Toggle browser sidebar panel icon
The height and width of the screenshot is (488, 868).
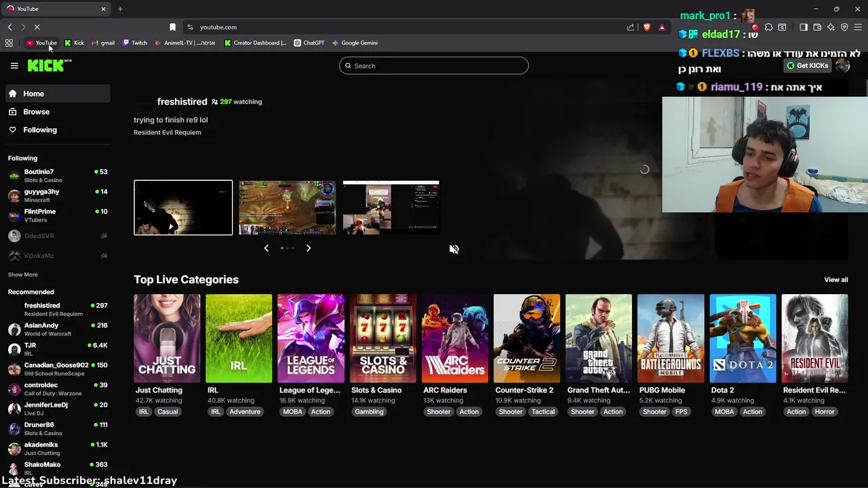(x=804, y=27)
